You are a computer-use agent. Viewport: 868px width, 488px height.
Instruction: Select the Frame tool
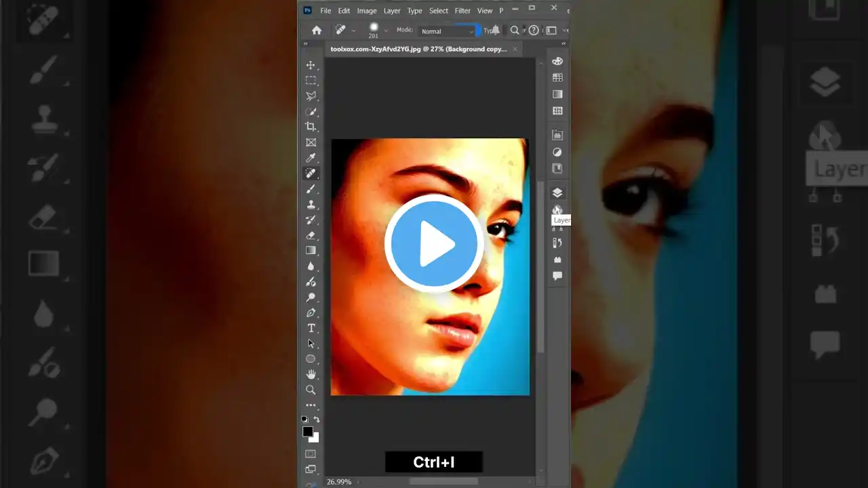(311, 142)
